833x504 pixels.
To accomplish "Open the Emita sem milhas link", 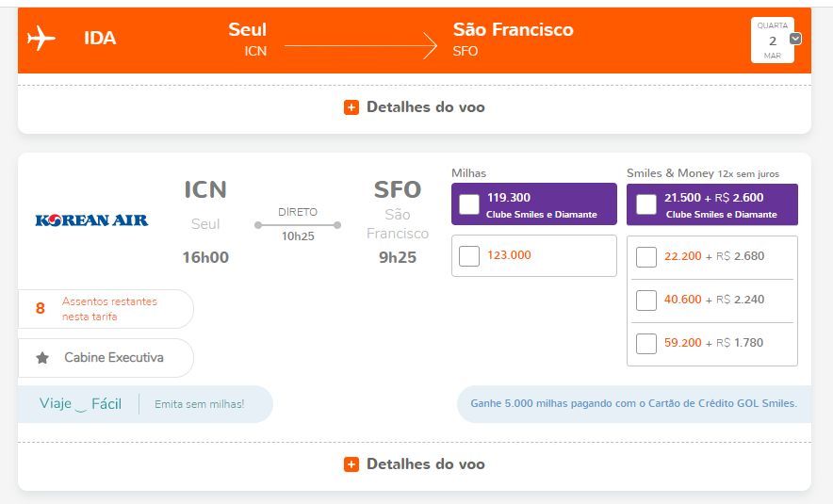I will (199, 404).
